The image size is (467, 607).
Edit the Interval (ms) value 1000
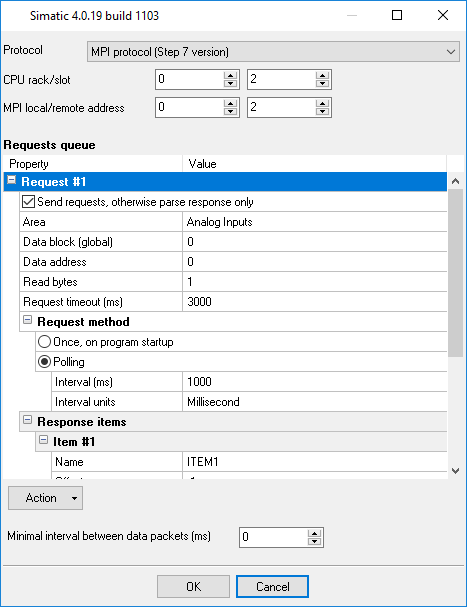[x=314, y=382]
